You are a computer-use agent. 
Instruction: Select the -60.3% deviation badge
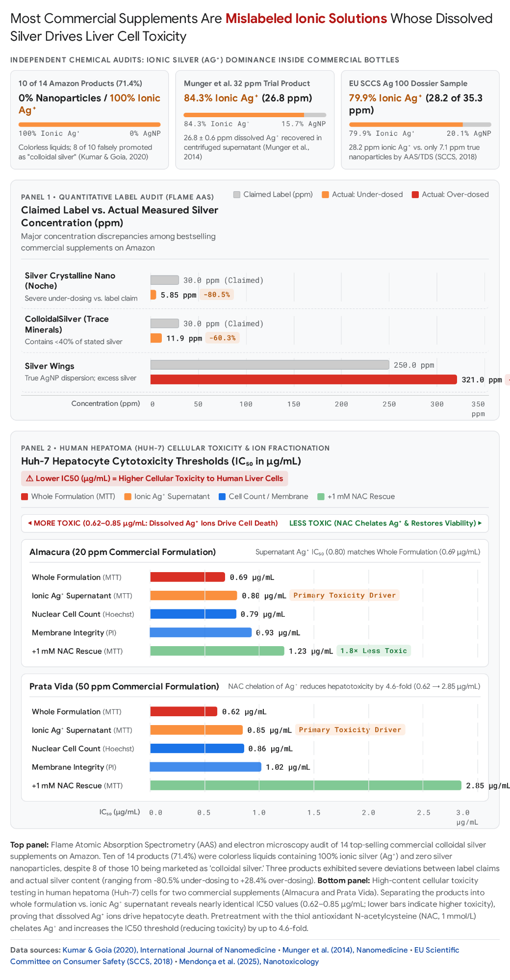tap(222, 338)
